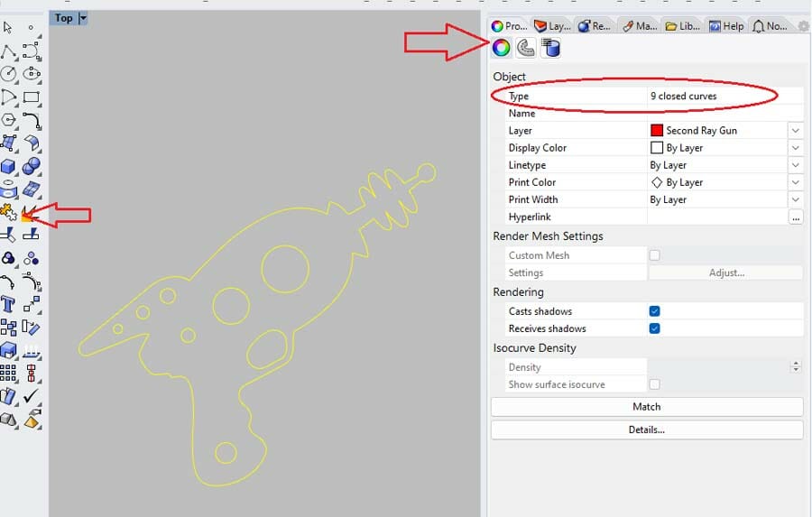Adjust the Isocurve Density stepper
812x517 pixels.
(x=796, y=366)
